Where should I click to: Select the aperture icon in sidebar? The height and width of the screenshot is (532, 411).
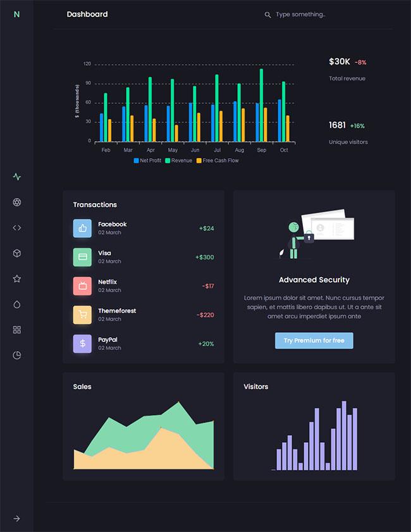[17, 202]
